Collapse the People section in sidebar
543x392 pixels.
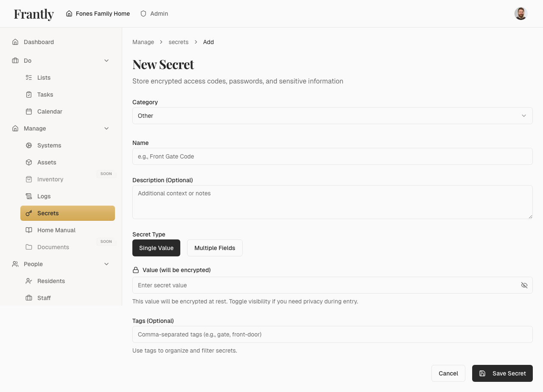tap(106, 264)
